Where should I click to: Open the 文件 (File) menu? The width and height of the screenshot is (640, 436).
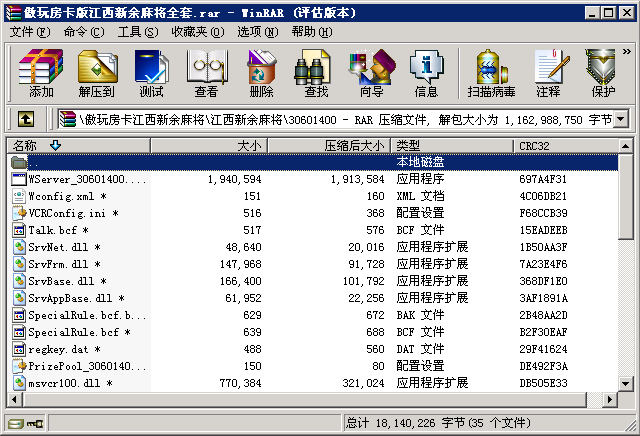click(28, 32)
